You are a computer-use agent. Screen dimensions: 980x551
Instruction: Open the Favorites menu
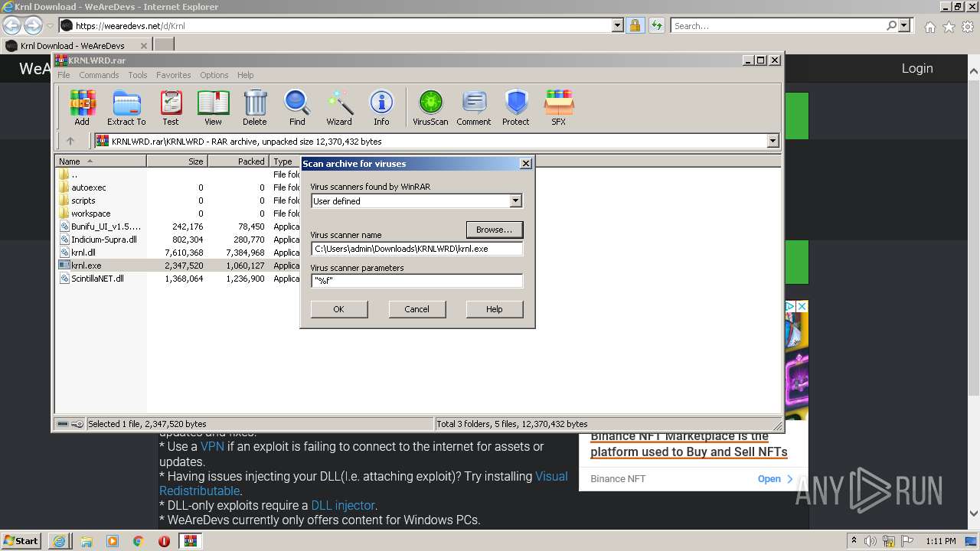pos(174,75)
